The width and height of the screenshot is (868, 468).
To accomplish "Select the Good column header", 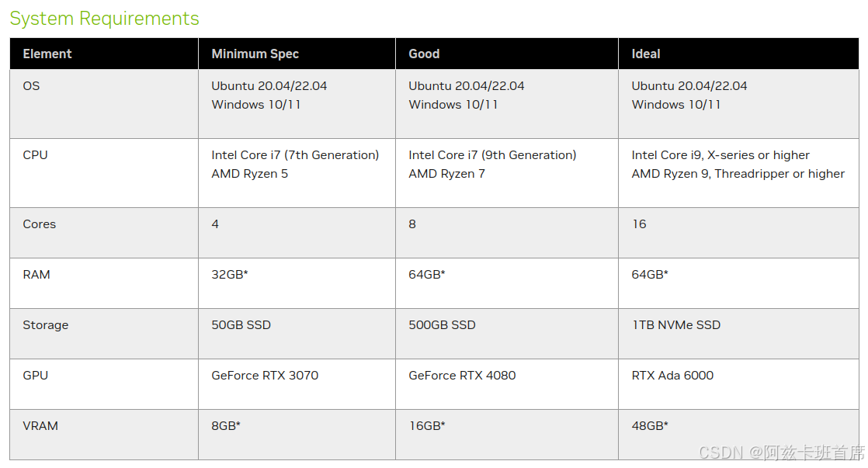I will (424, 54).
